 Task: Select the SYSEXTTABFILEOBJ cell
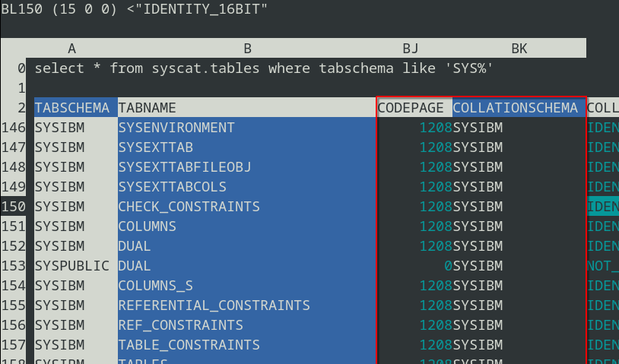(185, 167)
